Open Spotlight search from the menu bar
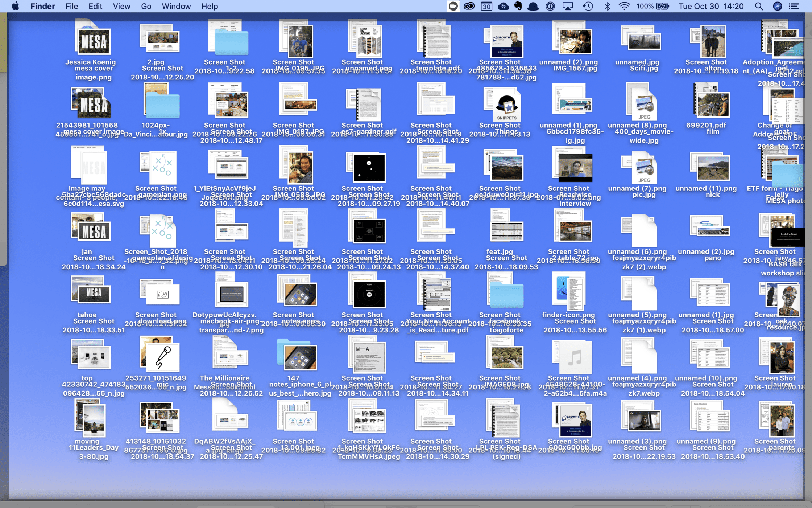812x508 pixels. point(759,6)
